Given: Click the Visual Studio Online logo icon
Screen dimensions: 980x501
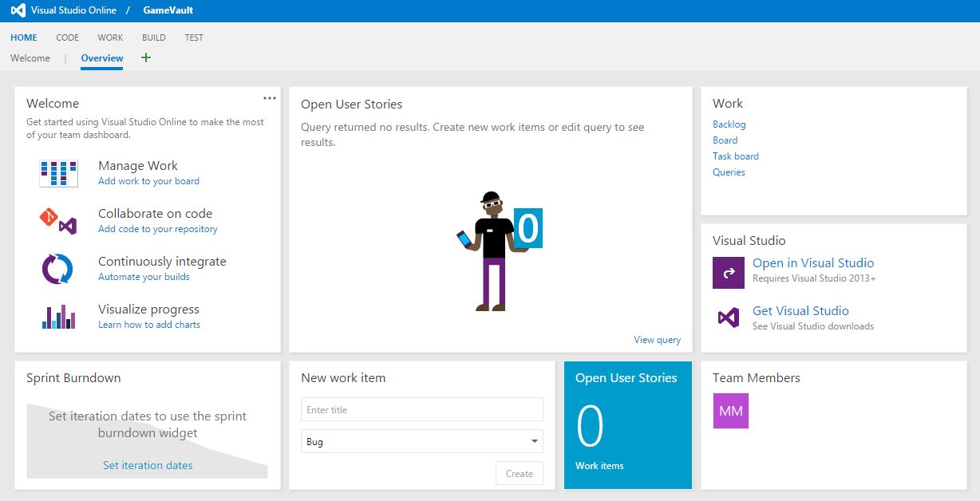Looking at the screenshot, I should pyautogui.click(x=18, y=10).
